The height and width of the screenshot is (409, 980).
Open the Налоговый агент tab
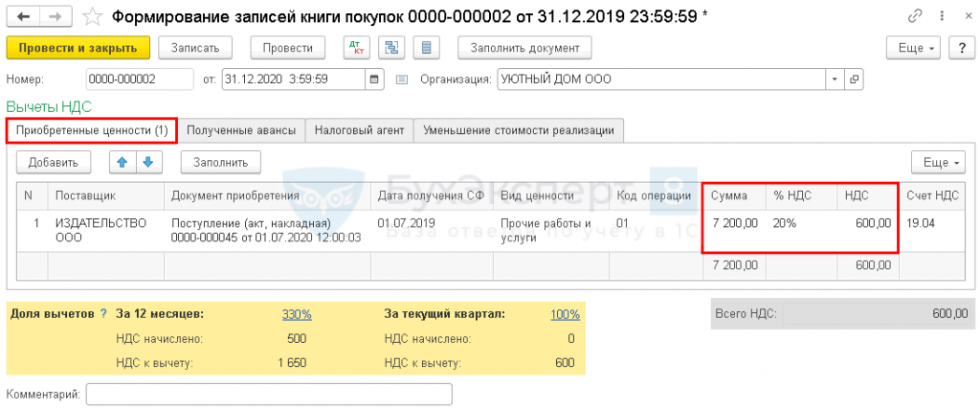(x=360, y=130)
